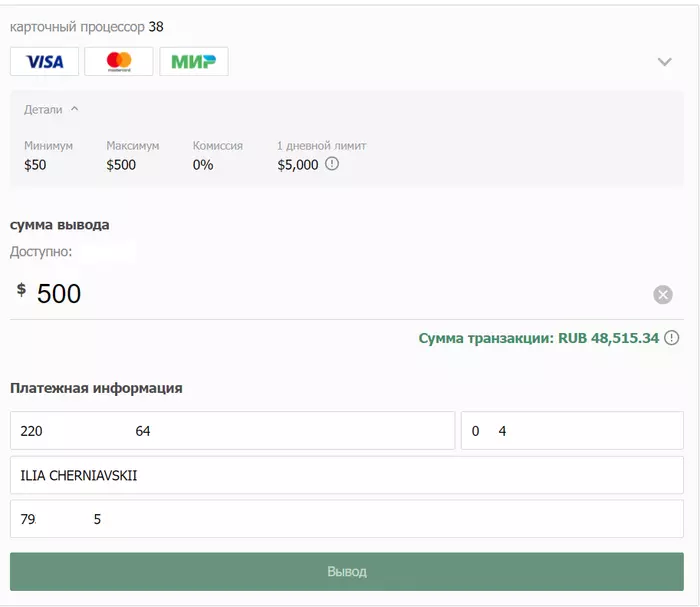Screen dimensions: 700x607
Task: Click the card expiry field
Action: tap(572, 431)
